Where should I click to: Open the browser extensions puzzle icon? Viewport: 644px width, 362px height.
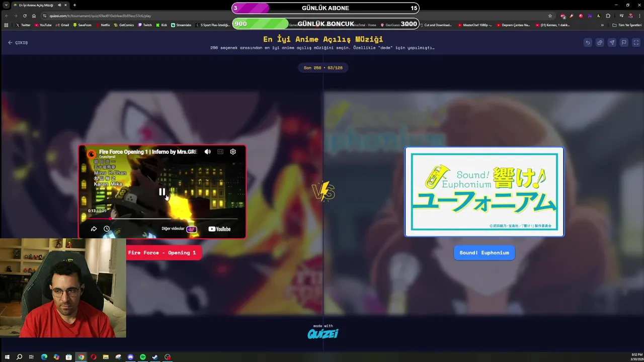pyautogui.click(x=608, y=16)
